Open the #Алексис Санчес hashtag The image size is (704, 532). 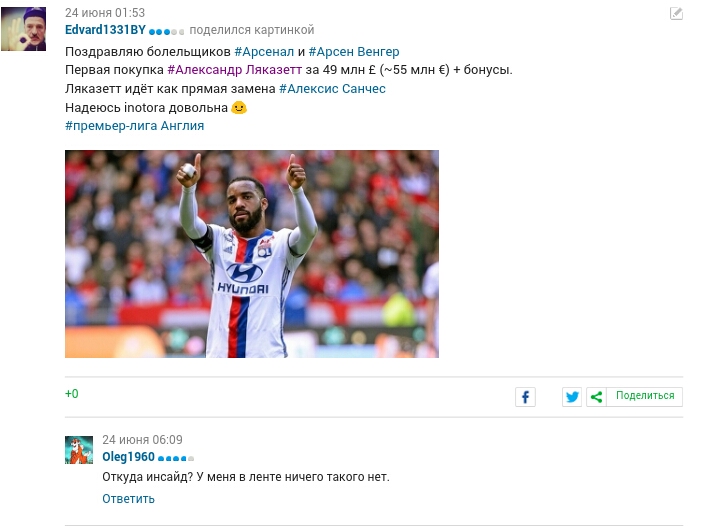pyautogui.click(x=332, y=88)
